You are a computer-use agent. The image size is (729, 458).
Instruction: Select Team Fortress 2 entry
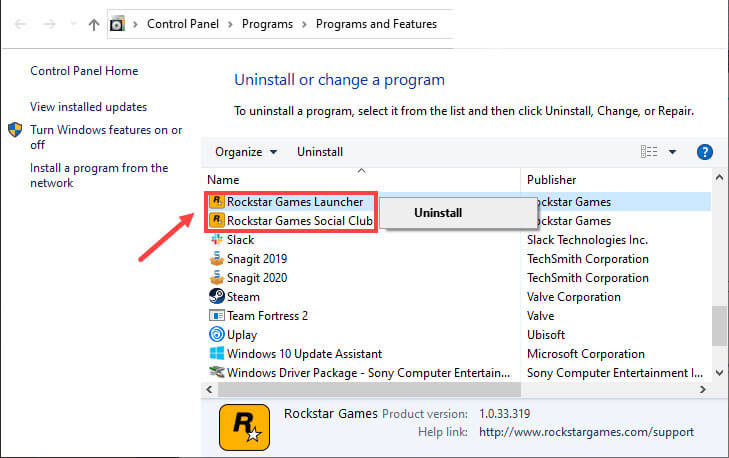tap(267, 316)
